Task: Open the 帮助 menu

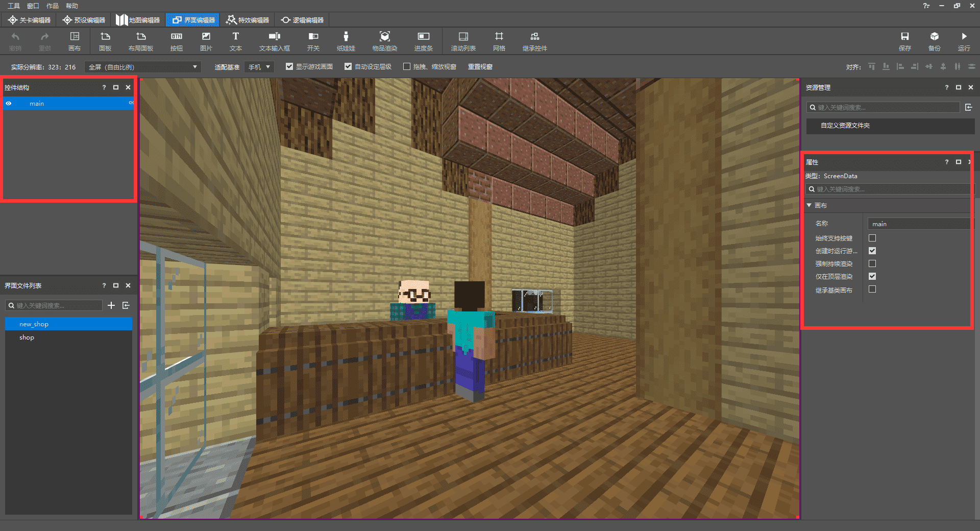Action: [x=72, y=6]
